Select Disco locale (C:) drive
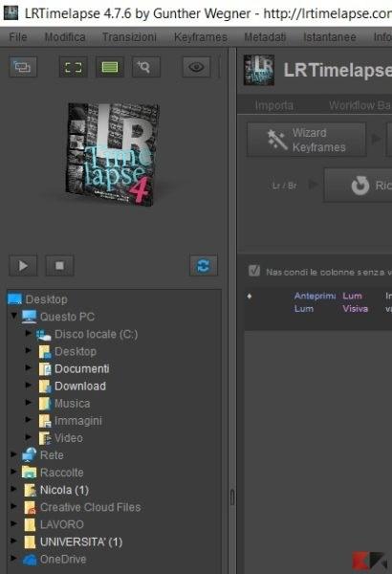Viewport: 392px width, 574px height. pos(96,334)
